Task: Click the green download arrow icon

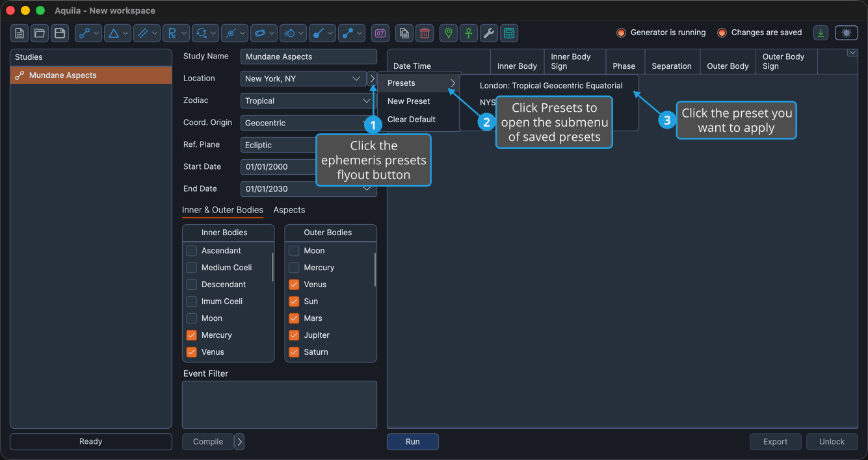Action: click(821, 33)
